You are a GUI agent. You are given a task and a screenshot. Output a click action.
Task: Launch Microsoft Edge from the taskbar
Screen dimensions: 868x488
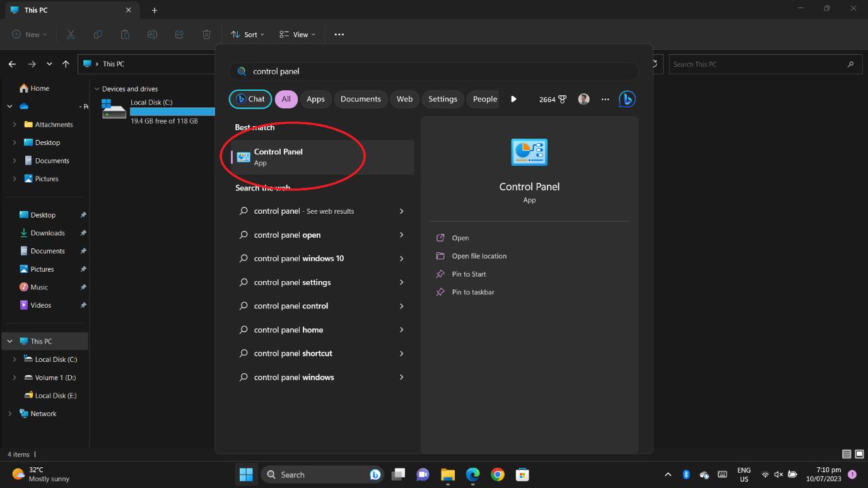[472, 474]
